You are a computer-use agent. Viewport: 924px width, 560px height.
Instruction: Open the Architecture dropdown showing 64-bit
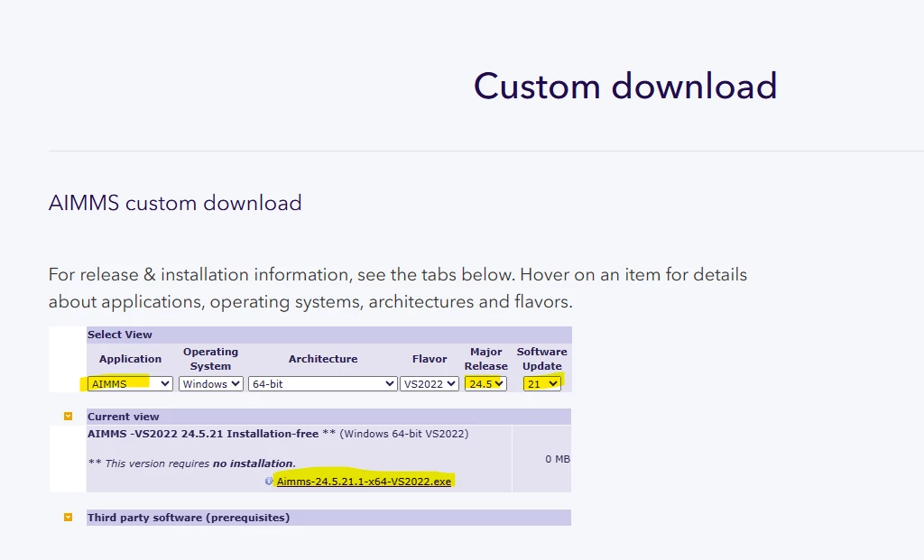pos(322,384)
